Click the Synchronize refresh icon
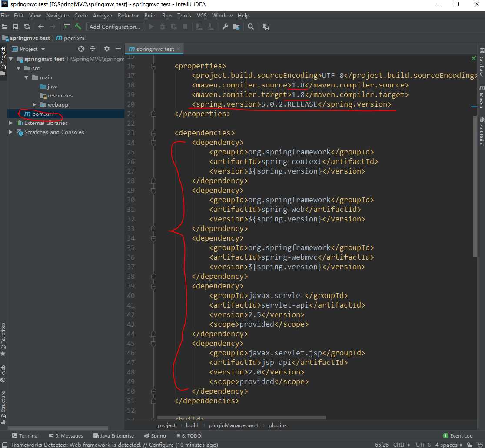485x448 pixels. pyautogui.click(x=27, y=27)
